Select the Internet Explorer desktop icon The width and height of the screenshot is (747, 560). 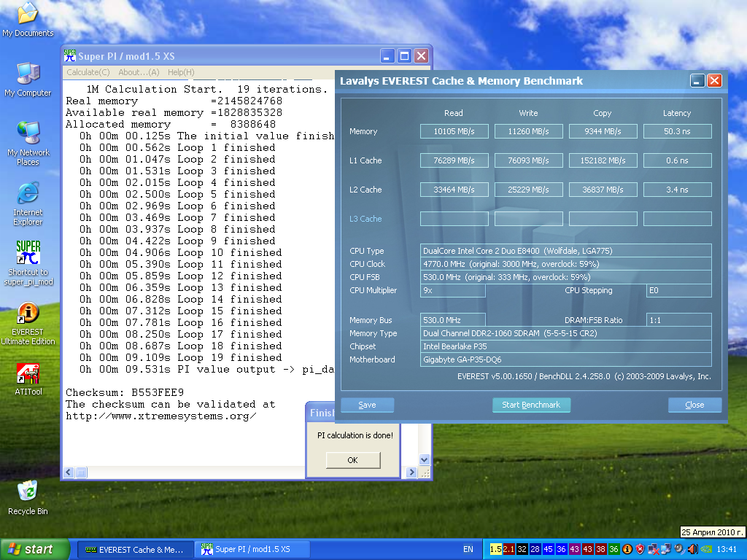pyautogui.click(x=28, y=204)
